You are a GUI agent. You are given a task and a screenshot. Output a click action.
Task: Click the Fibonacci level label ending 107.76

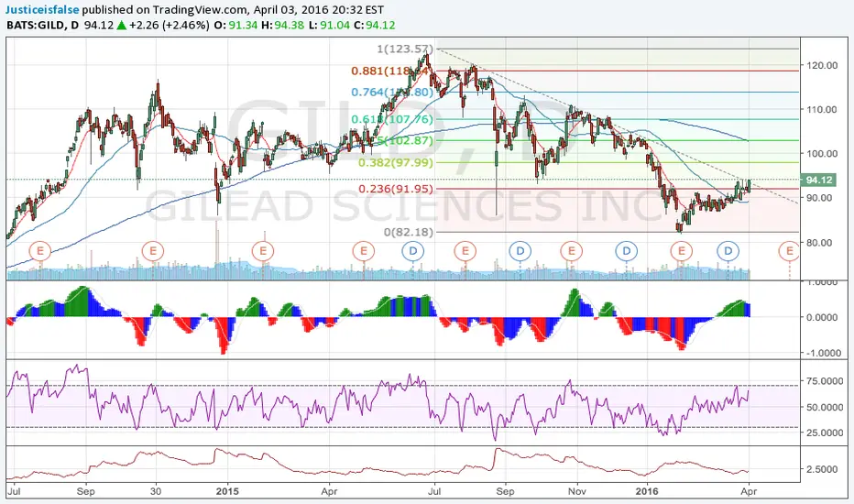392,119
